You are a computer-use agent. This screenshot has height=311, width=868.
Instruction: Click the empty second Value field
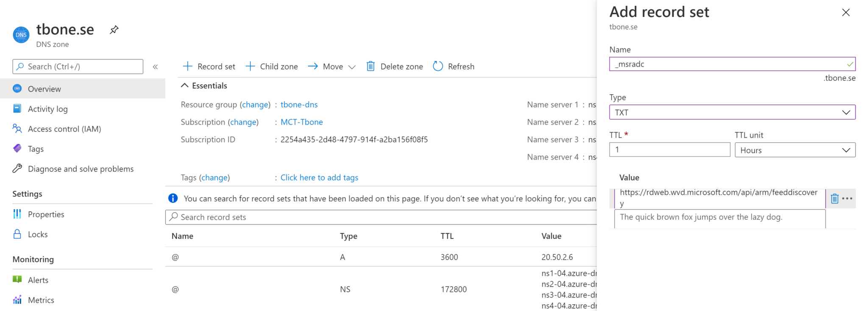pos(720,218)
